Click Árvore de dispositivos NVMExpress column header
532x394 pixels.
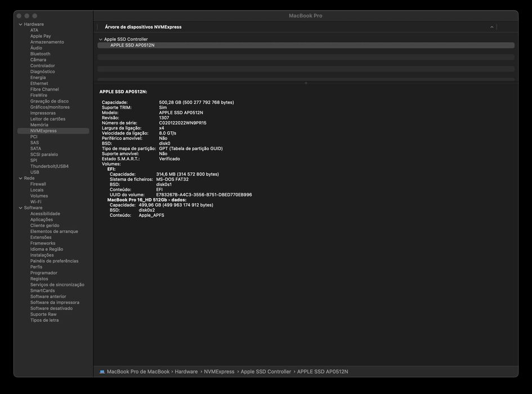(x=143, y=27)
